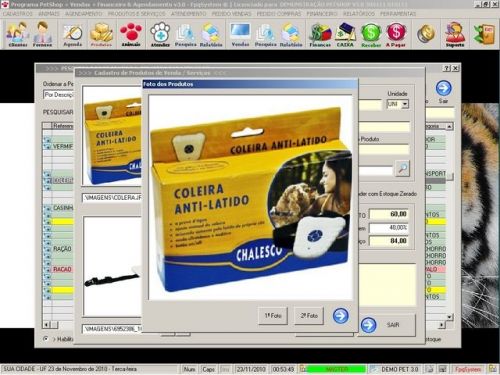Select the Habilita radio button
Image resolution: width=500 pixels, height=375 pixels.
(46, 339)
